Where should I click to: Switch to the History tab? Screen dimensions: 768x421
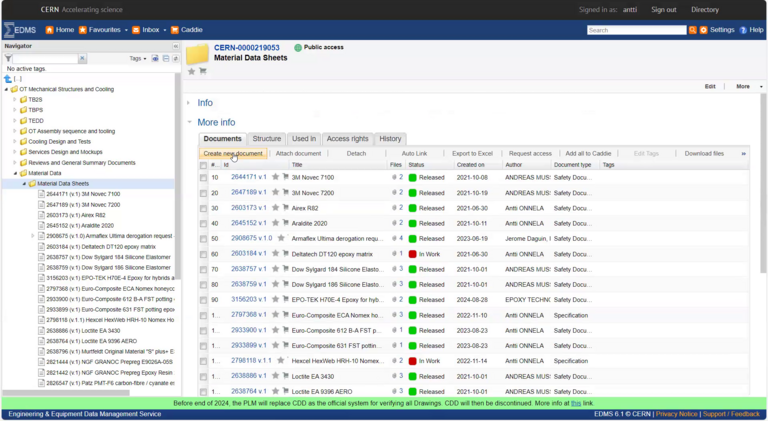[x=390, y=139]
